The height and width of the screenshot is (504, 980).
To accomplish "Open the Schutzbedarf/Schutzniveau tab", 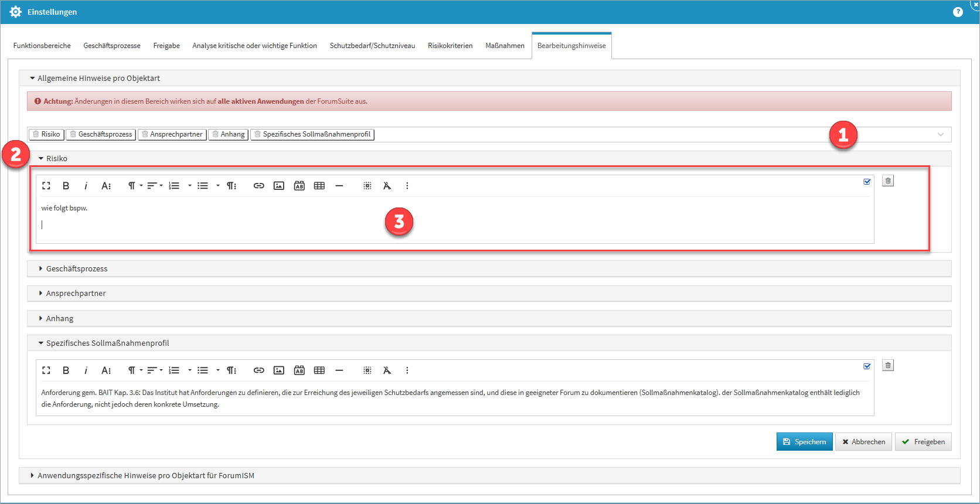I will coord(372,46).
